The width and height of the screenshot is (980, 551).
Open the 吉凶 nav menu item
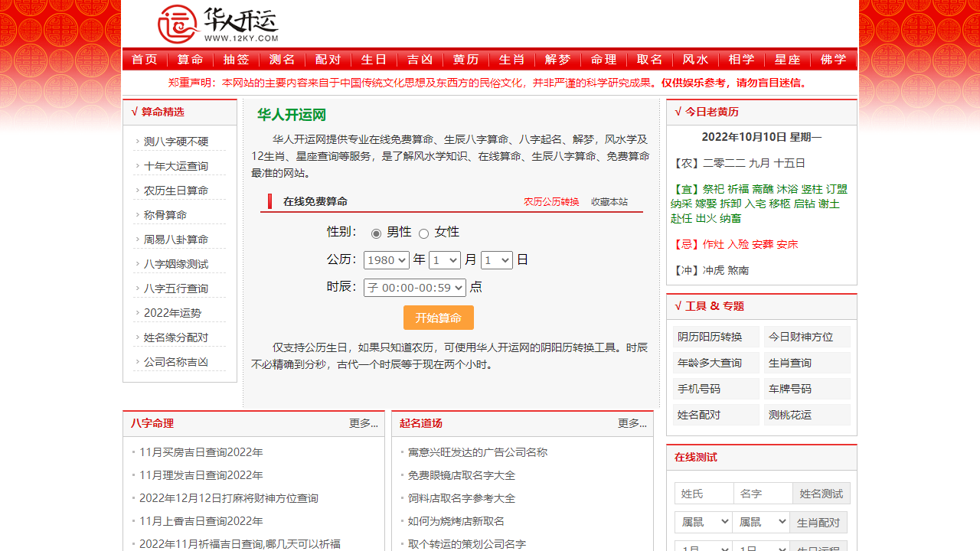coord(420,60)
